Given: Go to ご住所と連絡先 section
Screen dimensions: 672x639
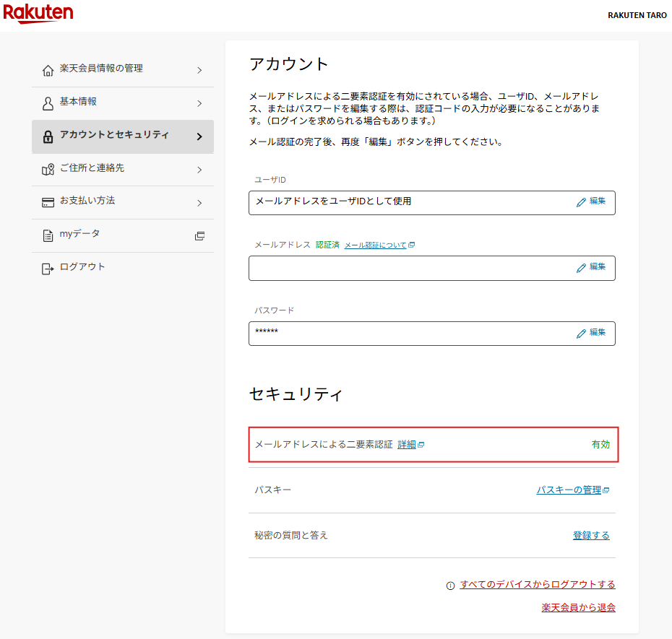Looking at the screenshot, I should (123, 170).
